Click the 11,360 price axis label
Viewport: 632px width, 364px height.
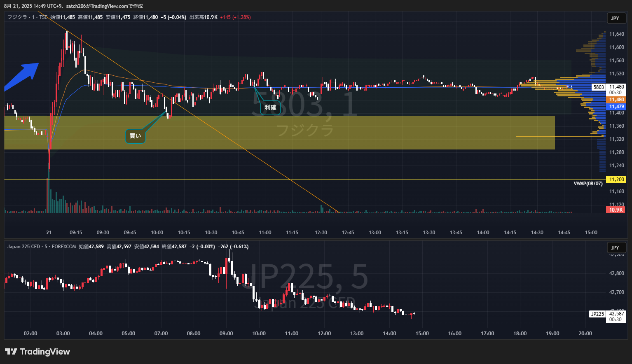coord(617,126)
